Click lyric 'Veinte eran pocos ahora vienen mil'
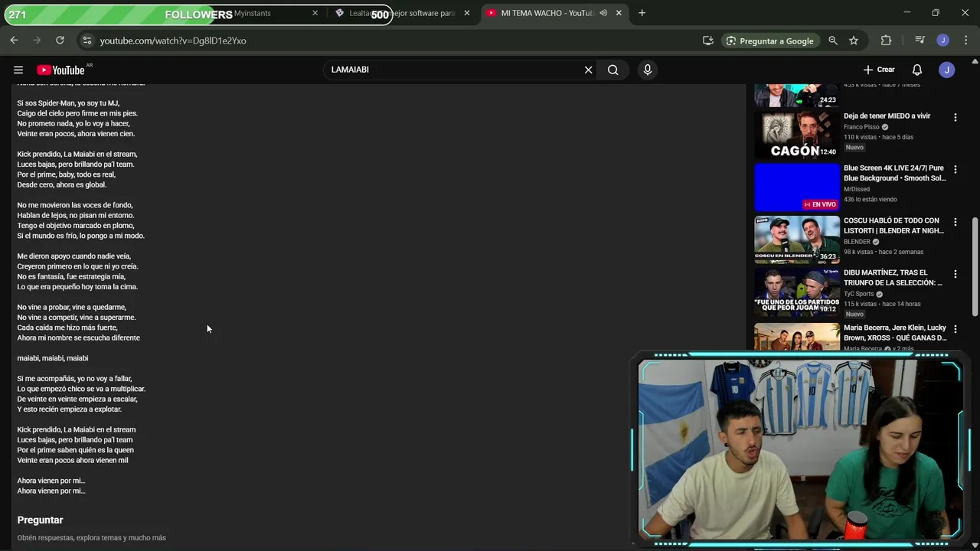The width and height of the screenshot is (980, 551). 73,460
